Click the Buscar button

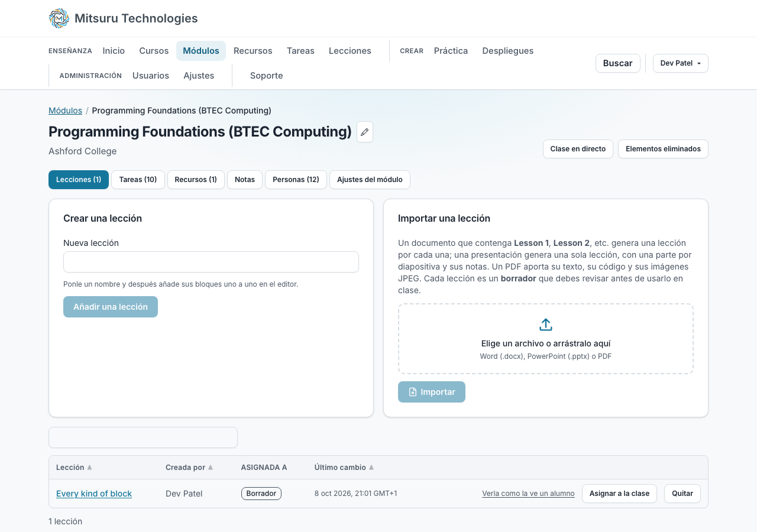[618, 63]
